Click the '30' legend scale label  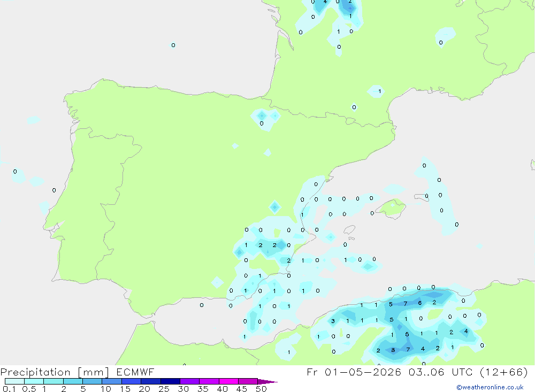point(184,389)
